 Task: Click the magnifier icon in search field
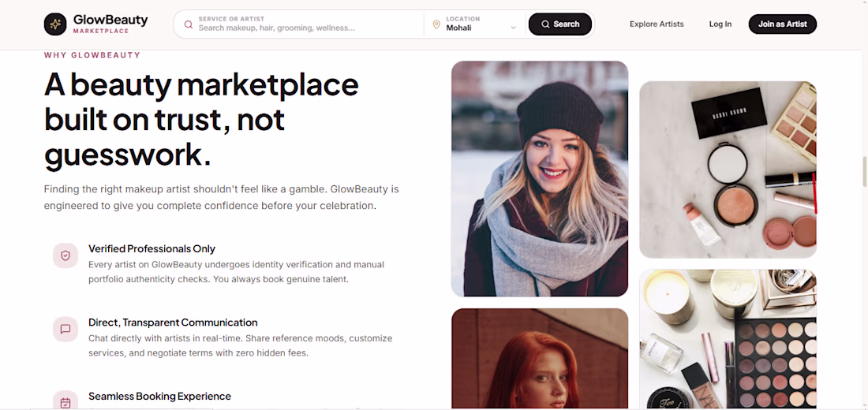(189, 24)
